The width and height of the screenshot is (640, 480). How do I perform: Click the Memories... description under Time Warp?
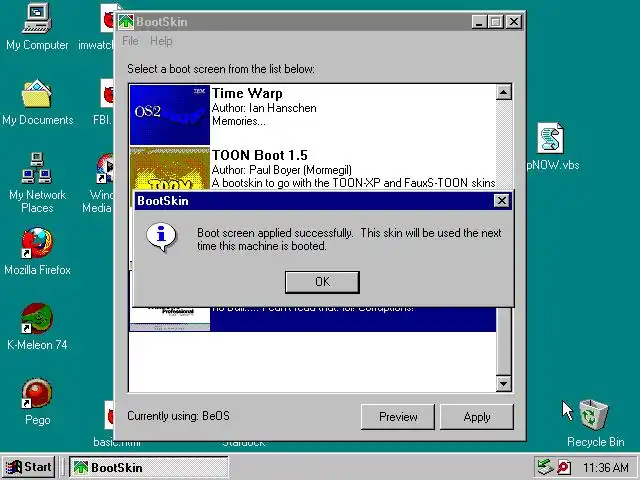[238, 121]
